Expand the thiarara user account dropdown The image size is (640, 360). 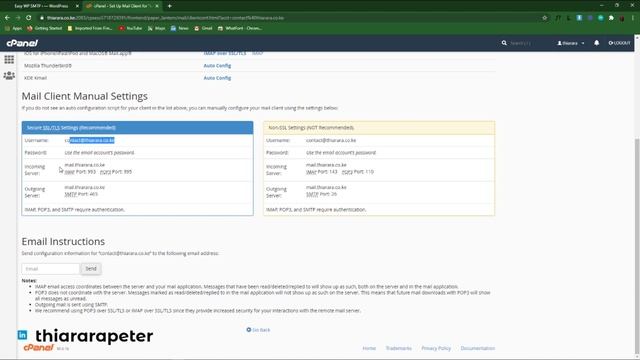click(571, 43)
